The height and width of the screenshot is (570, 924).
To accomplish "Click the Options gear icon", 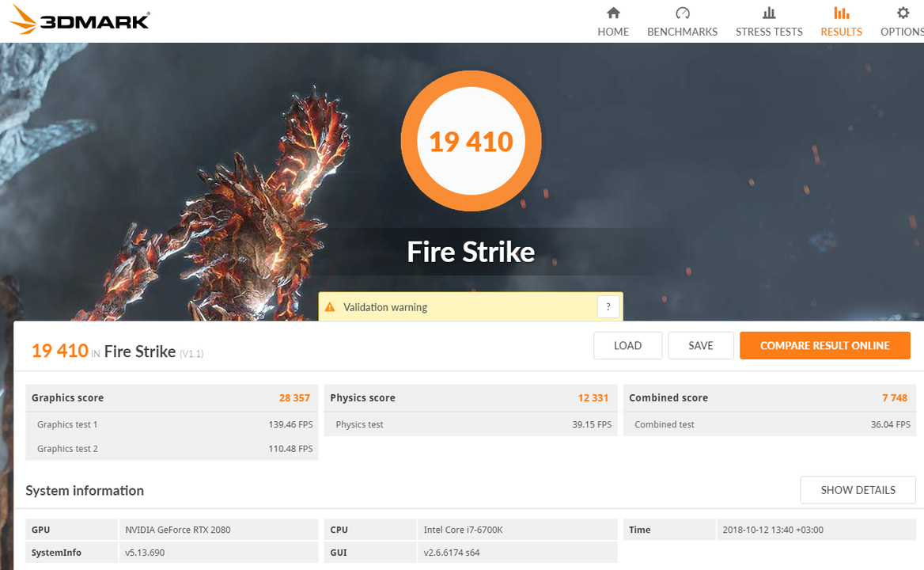I will pyautogui.click(x=903, y=13).
